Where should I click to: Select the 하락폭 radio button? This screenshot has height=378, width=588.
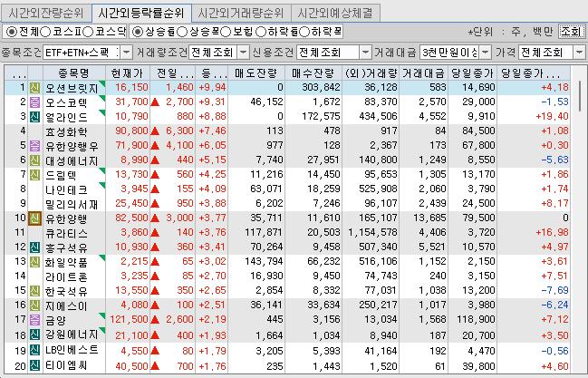304,32
